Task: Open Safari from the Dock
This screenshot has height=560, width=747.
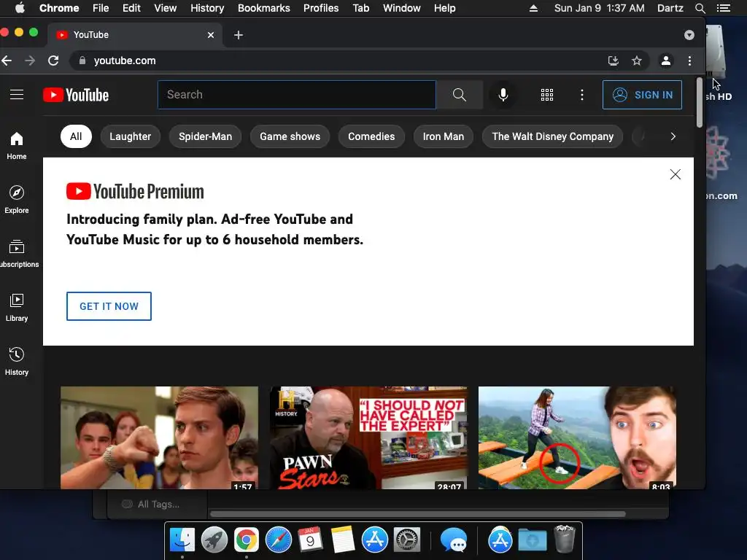Action: [x=278, y=540]
